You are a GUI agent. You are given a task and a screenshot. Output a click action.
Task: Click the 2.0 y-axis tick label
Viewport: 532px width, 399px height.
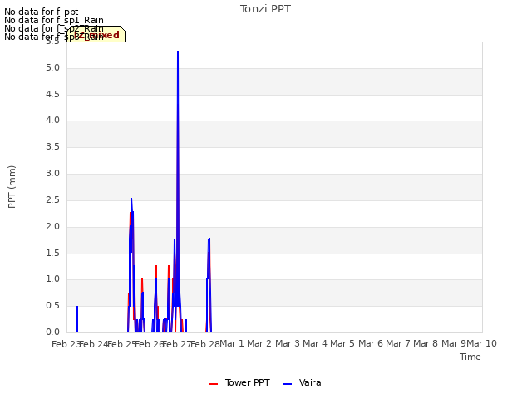pyautogui.click(x=52, y=226)
